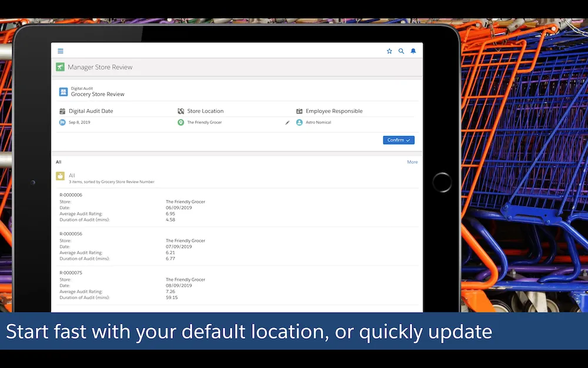Viewport: 588px width, 368px height.
Task: Click The Friendly Grocer store location value
Action: (205, 122)
